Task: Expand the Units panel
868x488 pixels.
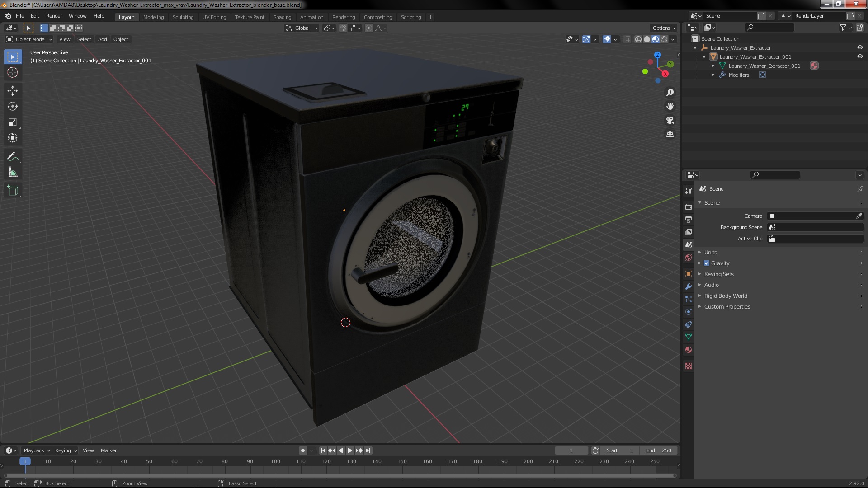Action: coord(710,253)
